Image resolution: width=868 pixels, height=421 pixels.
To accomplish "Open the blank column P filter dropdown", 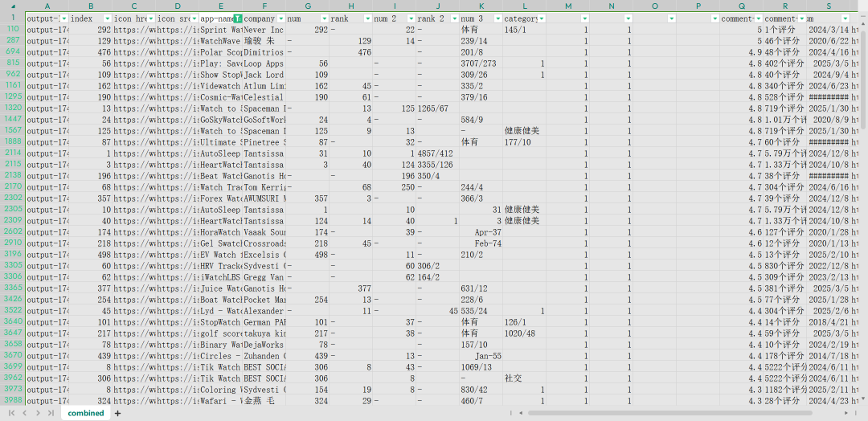I will coord(714,18).
